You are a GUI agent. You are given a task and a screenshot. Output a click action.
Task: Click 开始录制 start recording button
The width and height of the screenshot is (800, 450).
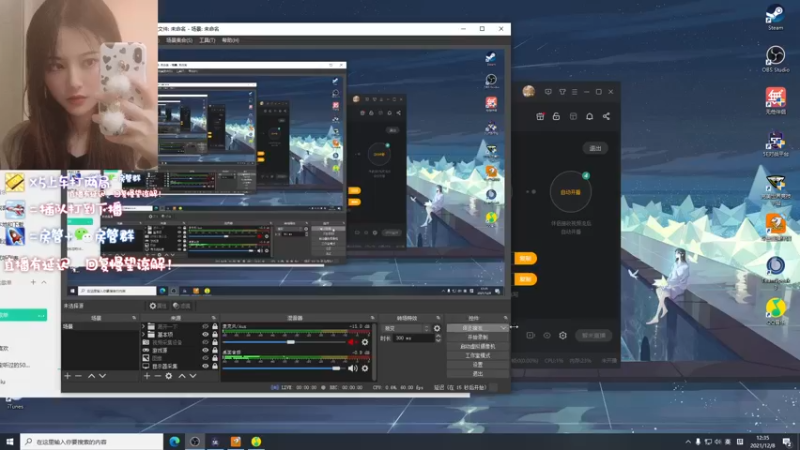478,337
